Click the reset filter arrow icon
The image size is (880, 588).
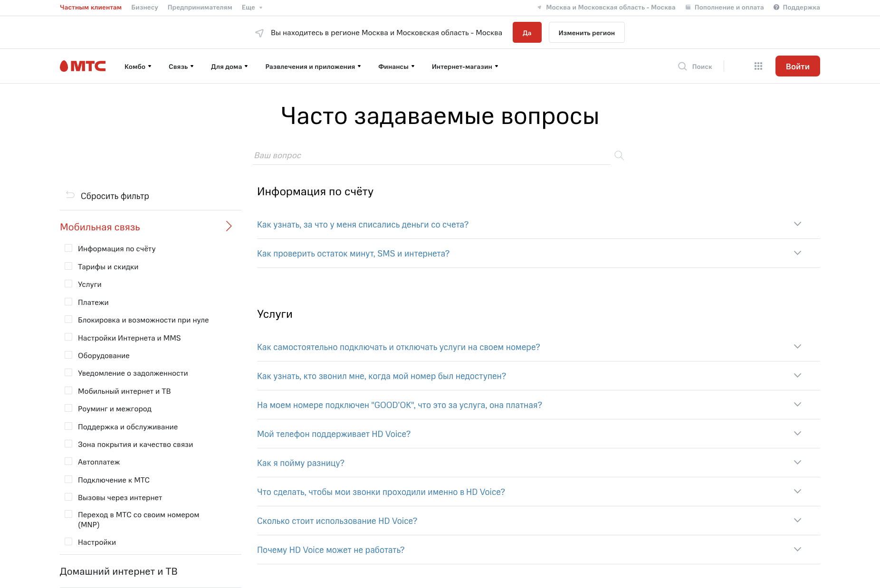click(x=70, y=195)
